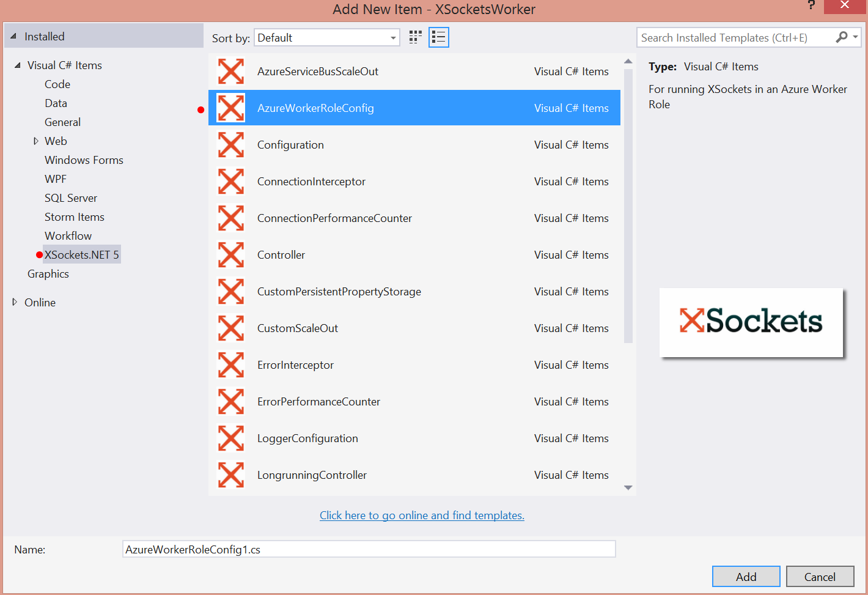The image size is (868, 595).
Task: Collapse the Installed section
Action: [x=13, y=36]
